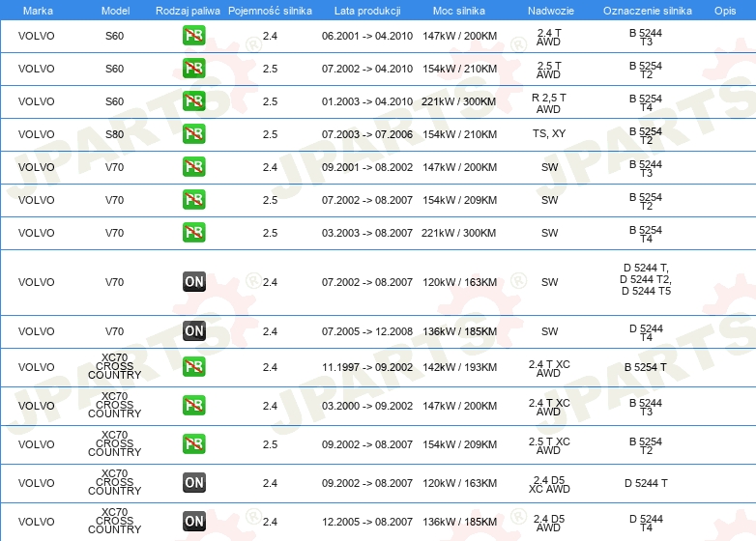Select XC70 CROSS COUNTRY model in 142kW row
This screenshot has height=541, width=756.
[x=115, y=366]
